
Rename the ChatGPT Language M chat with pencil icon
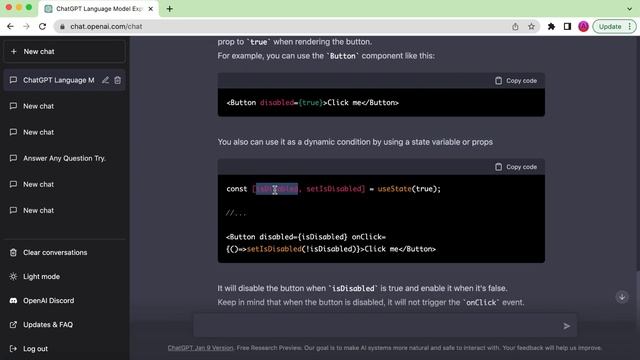[x=105, y=80]
